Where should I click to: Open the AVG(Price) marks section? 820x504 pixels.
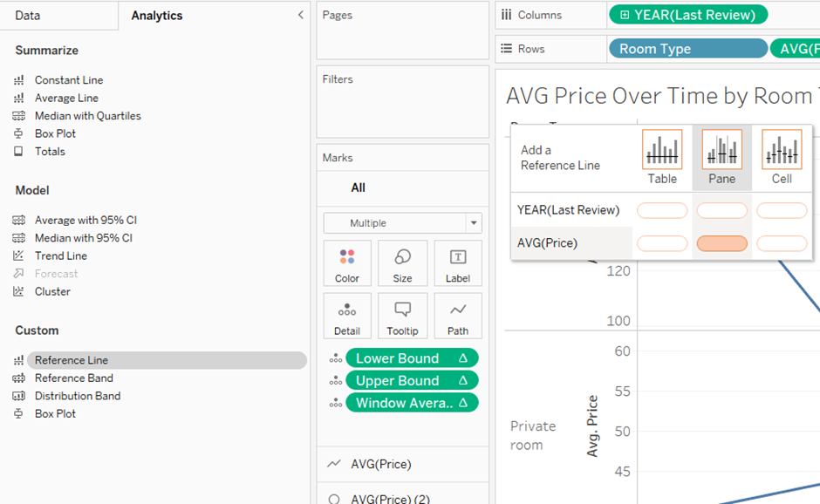point(403,464)
